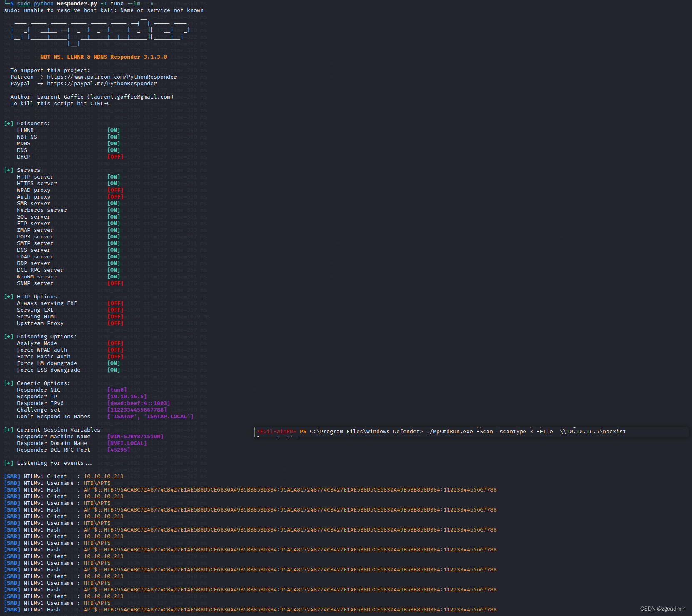Click the 'LDAP server' label
The height and width of the screenshot is (616, 692).
(x=35, y=257)
